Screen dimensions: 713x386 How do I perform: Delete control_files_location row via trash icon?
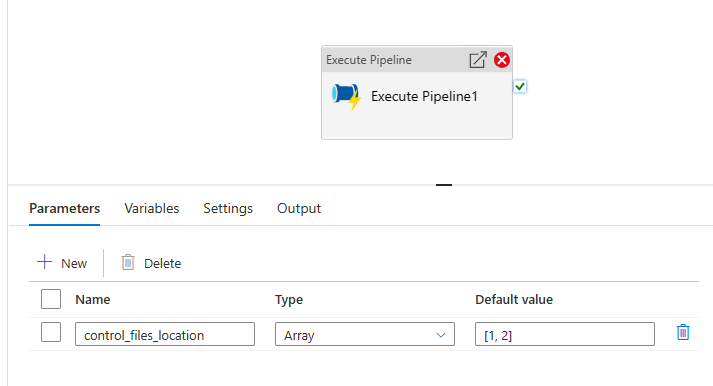point(683,332)
